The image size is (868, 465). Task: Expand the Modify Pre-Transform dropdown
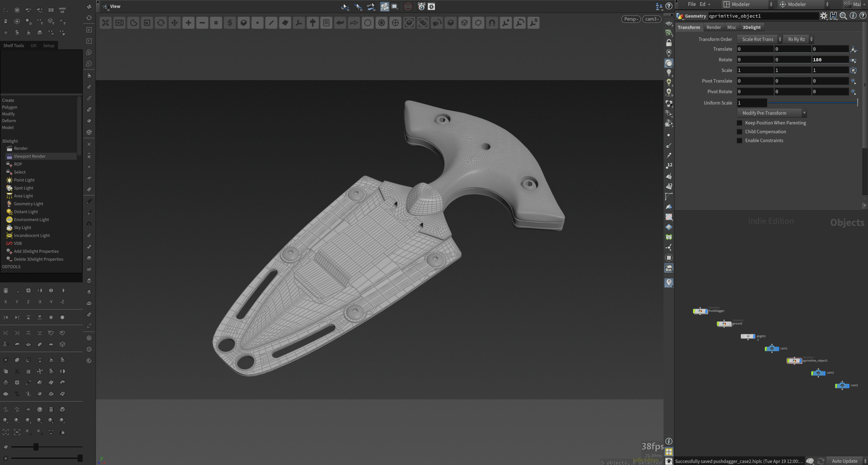772,113
